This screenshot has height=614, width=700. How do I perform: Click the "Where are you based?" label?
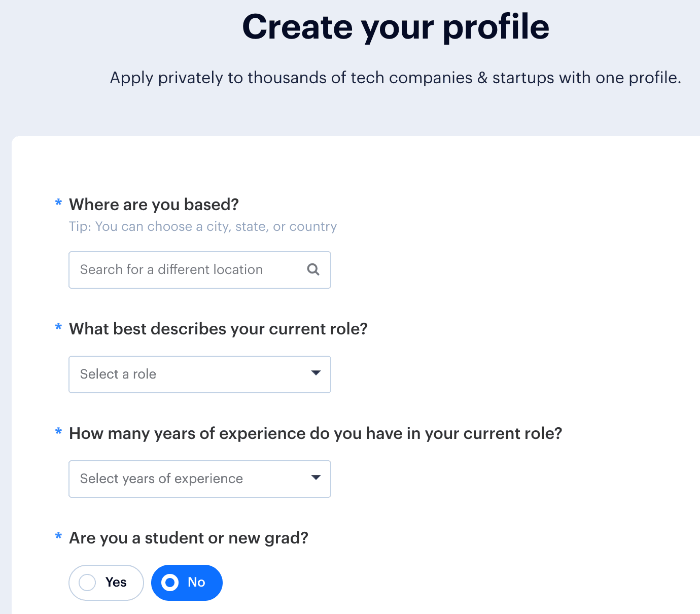pos(154,204)
